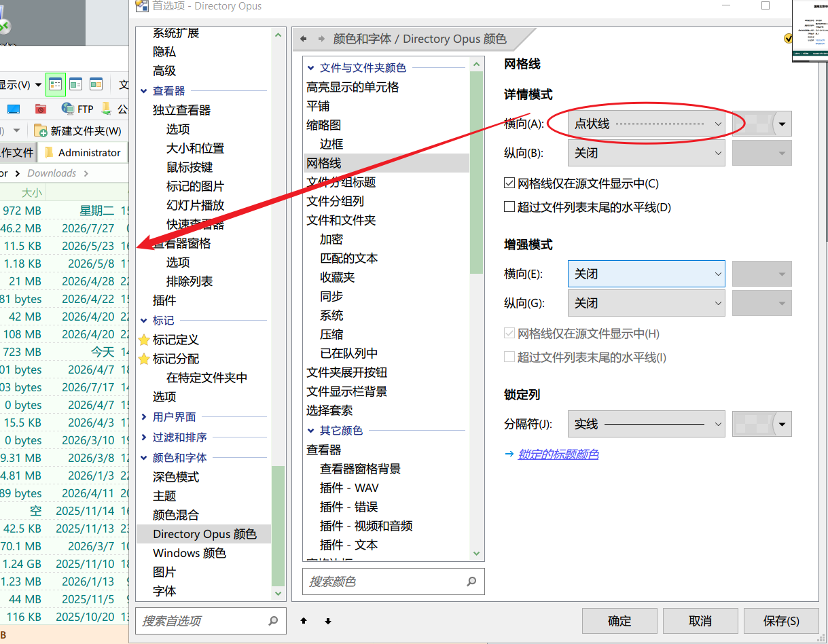Open the 幻灯片播放 preferences page

point(195,205)
